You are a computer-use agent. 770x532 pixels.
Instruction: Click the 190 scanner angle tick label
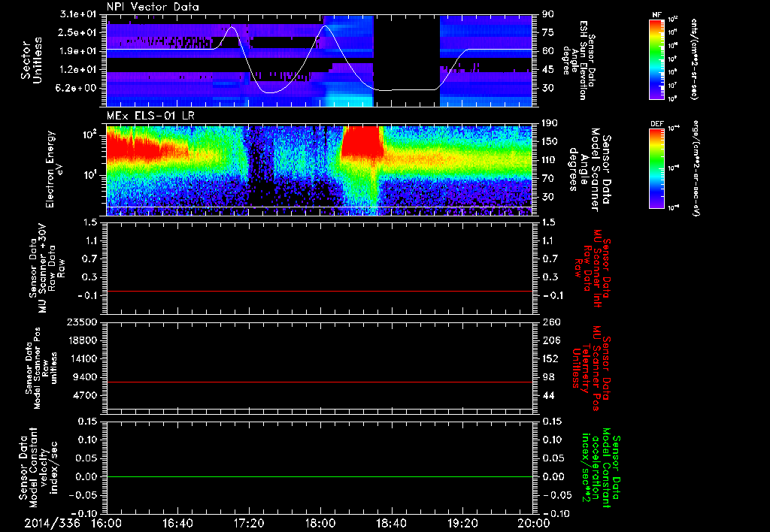[550, 123]
